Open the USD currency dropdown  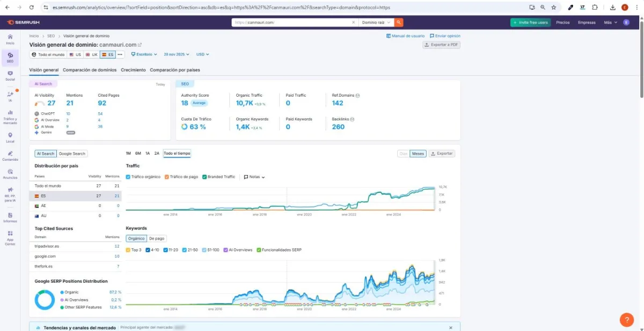[x=202, y=54]
